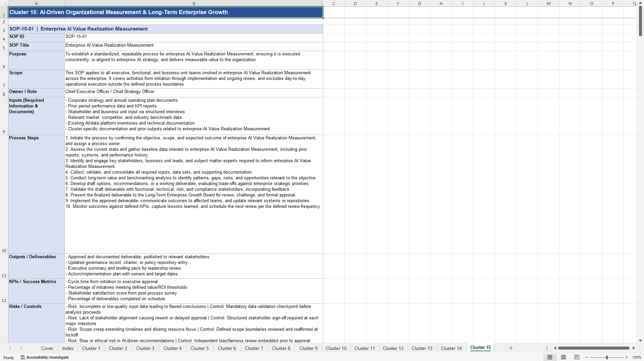
Task: Select the Cluster 15 sheet tab
Action: pyautogui.click(x=480, y=348)
